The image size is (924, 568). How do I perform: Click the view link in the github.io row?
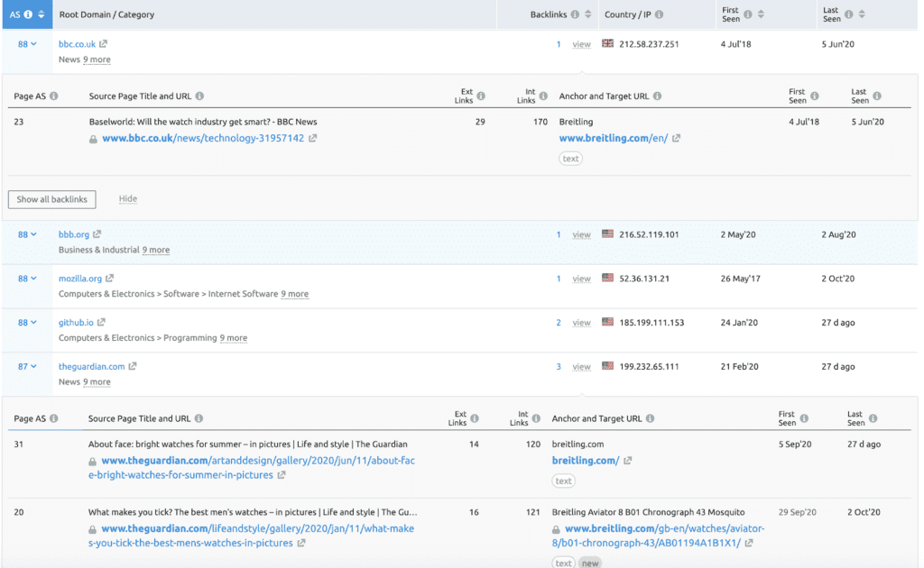(x=581, y=323)
